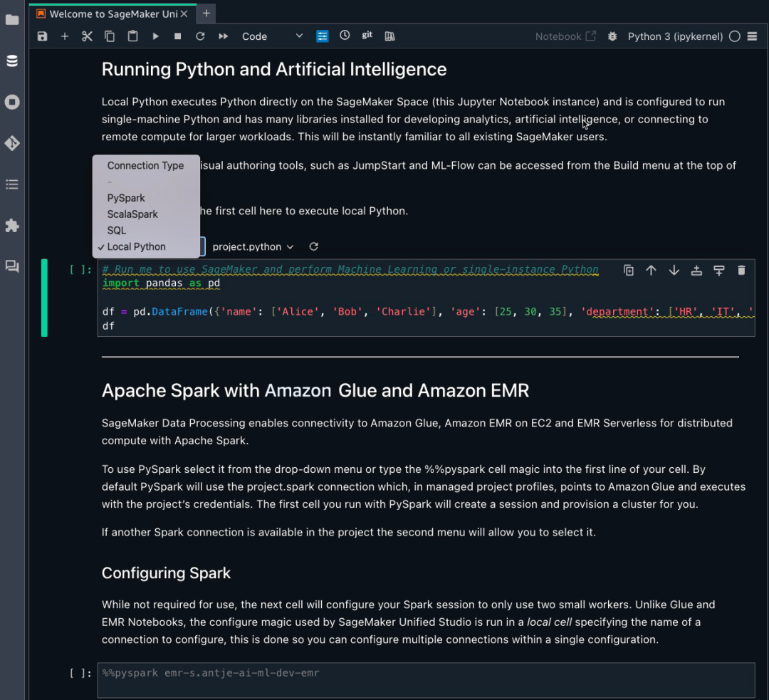Open a new launcher tab with plus
This screenshot has width=769, height=700.
(x=206, y=14)
